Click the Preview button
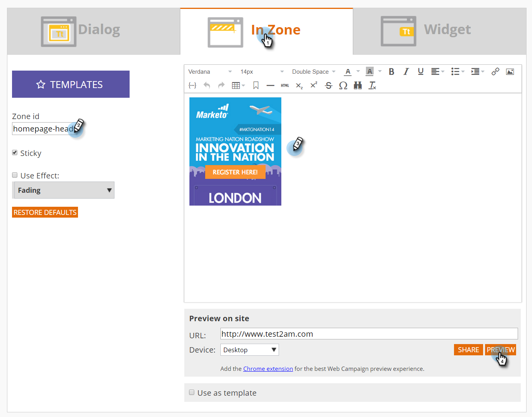532x417 pixels. tap(501, 350)
